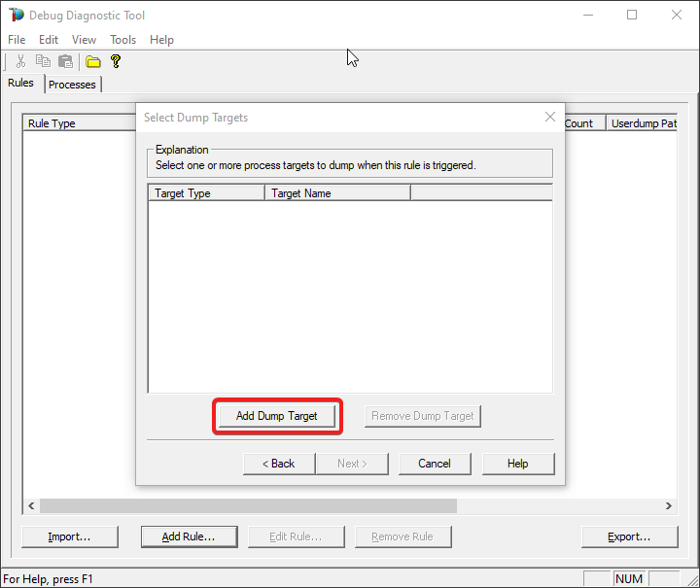The height and width of the screenshot is (588, 700).
Task: Open the View menu
Action: (x=84, y=40)
